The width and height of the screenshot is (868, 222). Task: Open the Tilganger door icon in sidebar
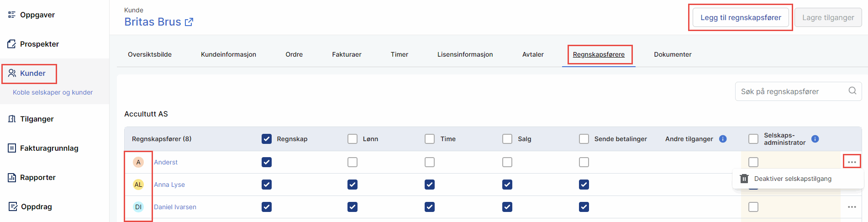[x=12, y=119]
